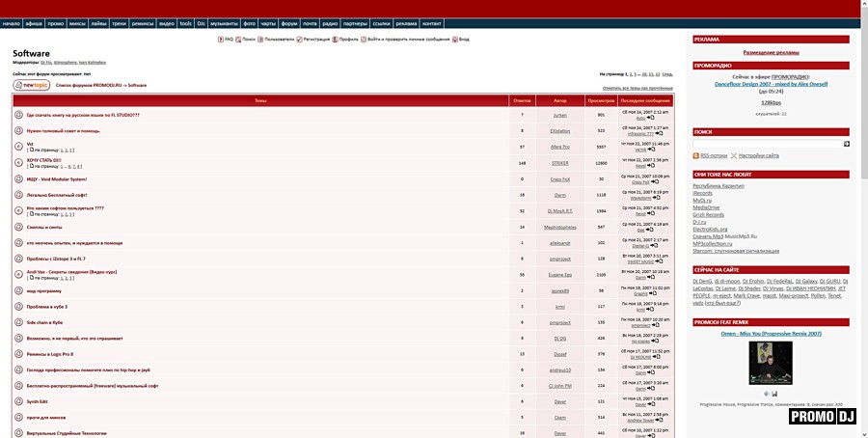Open the tools menu item
The image size is (868, 438).
(x=185, y=23)
